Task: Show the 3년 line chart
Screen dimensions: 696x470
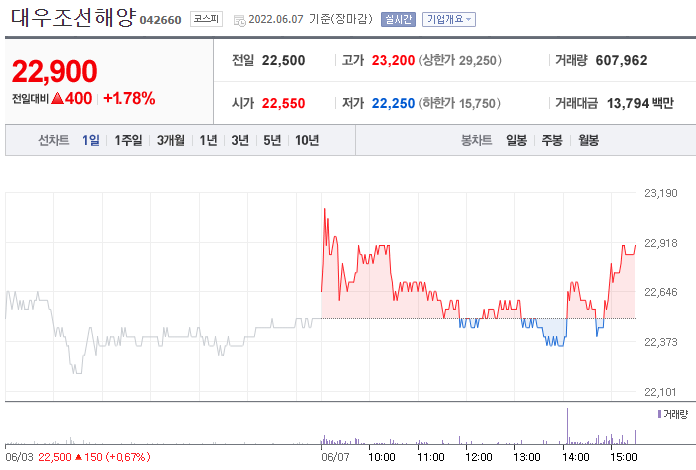Action: pyautogui.click(x=240, y=140)
